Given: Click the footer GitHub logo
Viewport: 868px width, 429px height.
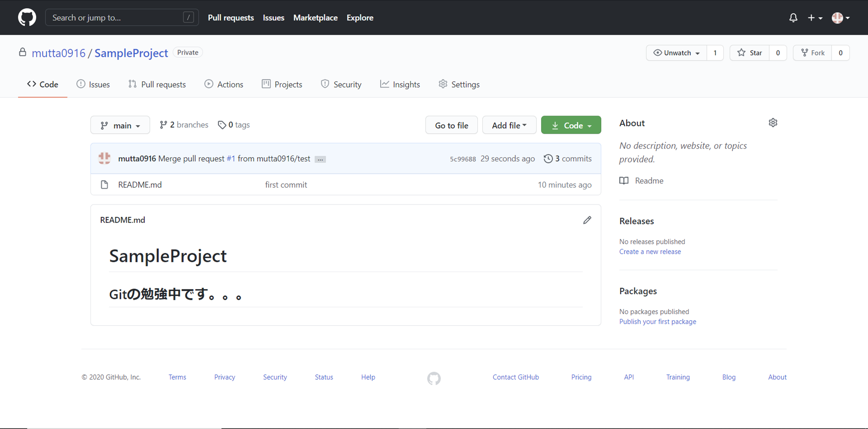Looking at the screenshot, I should point(434,378).
